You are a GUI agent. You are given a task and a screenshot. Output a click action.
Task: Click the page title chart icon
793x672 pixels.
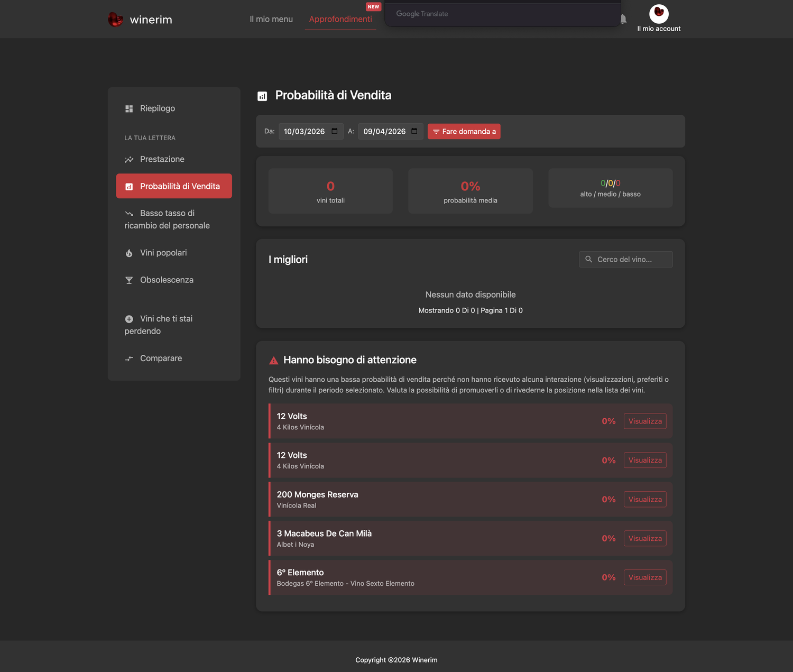click(x=262, y=96)
